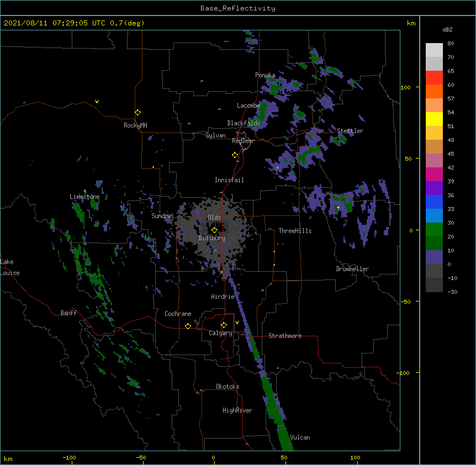Viewport: 476px width, 465px height.
Task: Pick the green 30 dBZ legend color
Action: click(434, 230)
